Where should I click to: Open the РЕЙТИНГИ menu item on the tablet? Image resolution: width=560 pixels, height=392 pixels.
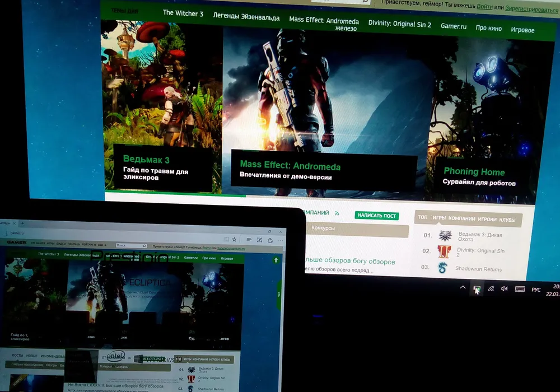pos(88,244)
